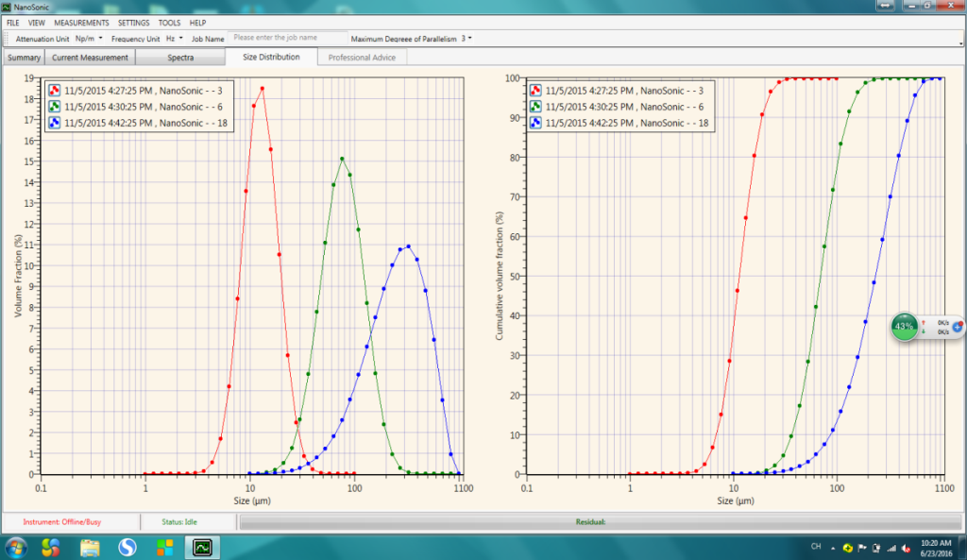The width and height of the screenshot is (967, 560).
Task: Open the MEASUREMENTS menu
Action: (81, 22)
